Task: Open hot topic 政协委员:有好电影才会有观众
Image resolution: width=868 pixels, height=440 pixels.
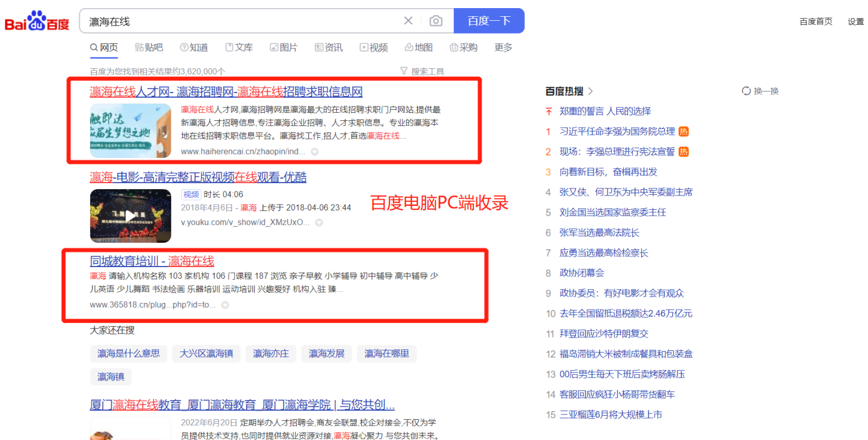Action: point(621,293)
